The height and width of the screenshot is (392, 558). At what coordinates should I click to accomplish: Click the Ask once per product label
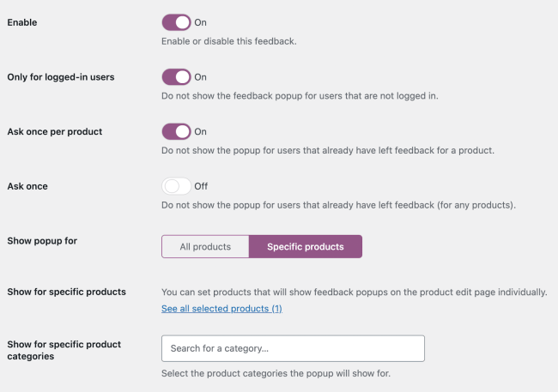(55, 132)
